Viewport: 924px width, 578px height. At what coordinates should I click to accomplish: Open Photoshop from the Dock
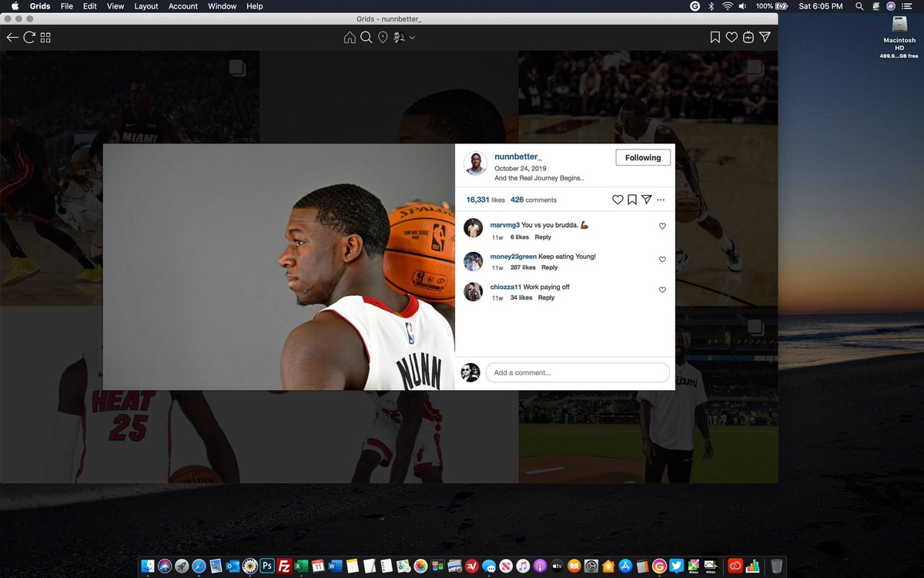(267, 566)
